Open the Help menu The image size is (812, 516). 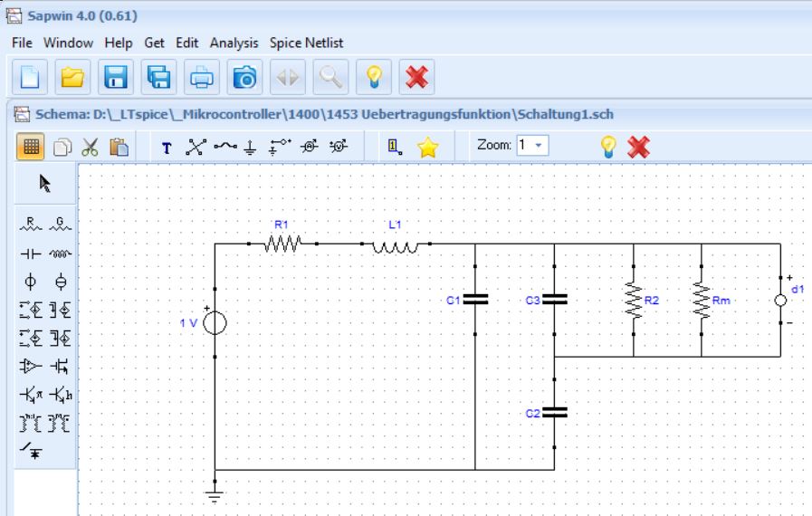tap(119, 43)
